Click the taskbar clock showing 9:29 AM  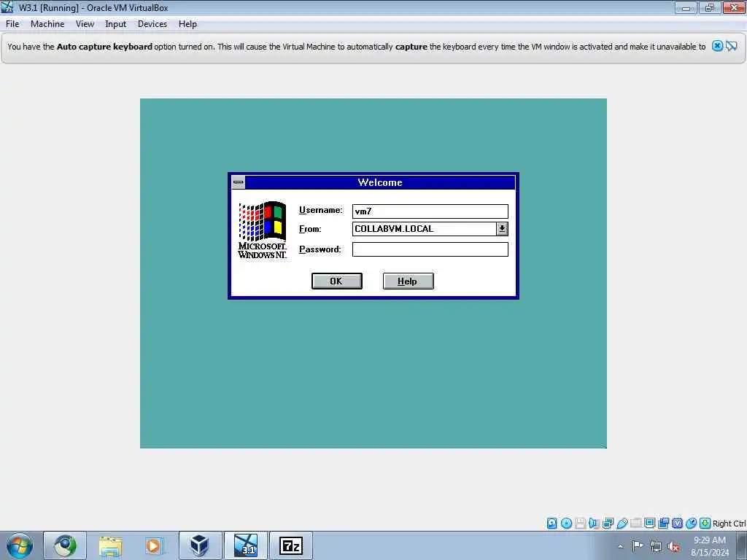pos(709,546)
